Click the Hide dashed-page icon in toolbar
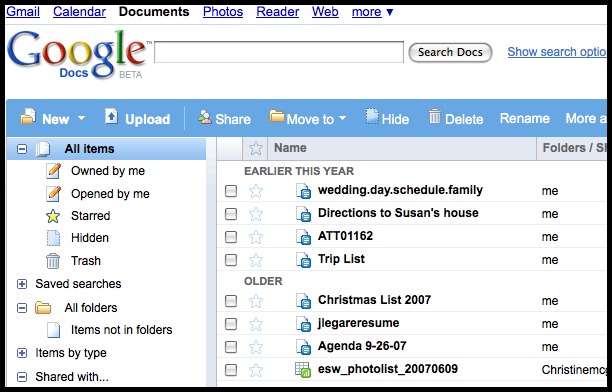Screen dimensions: 612x392 (372, 117)
